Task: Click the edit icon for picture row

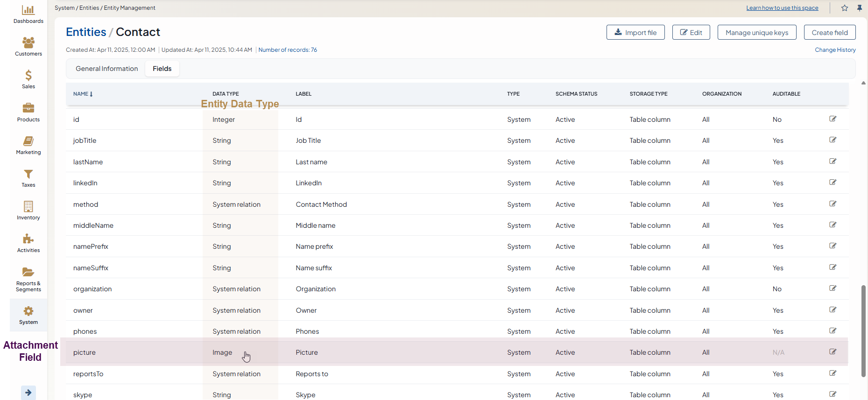Action: (833, 352)
